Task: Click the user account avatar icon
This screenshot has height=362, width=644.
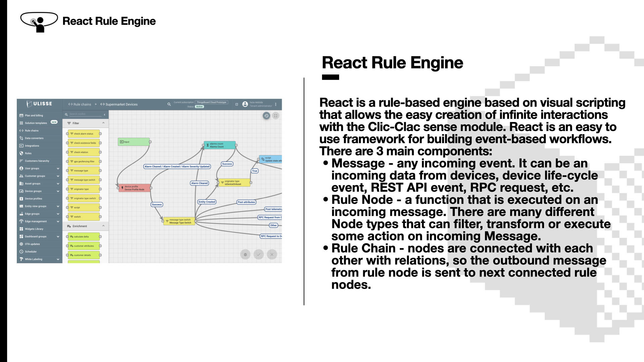Action: tap(245, 104)
